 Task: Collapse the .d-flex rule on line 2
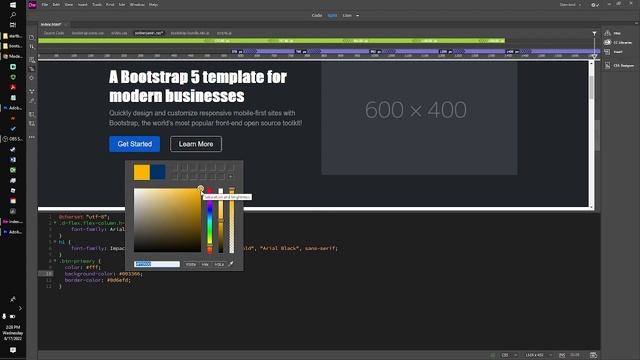coord(55,223)
